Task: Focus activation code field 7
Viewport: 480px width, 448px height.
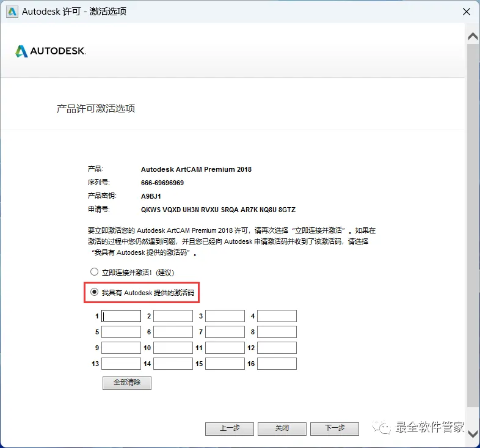Action: (x=225, y=332)
